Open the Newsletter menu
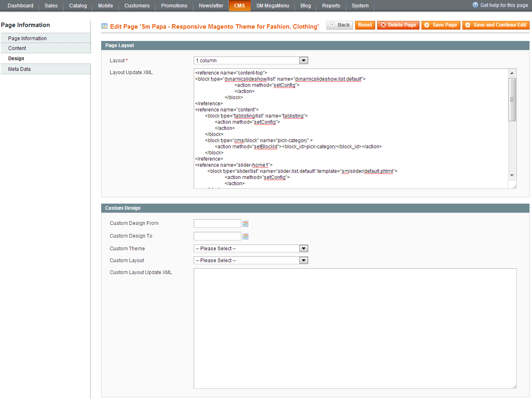Screen dimensions: 532x399 211,6
